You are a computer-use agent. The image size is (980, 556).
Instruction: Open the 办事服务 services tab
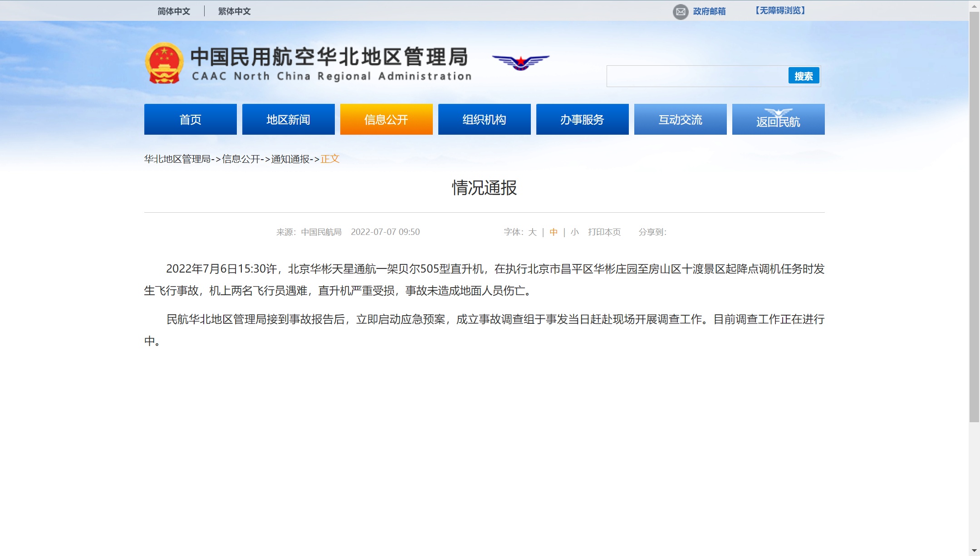coord(582,119)
